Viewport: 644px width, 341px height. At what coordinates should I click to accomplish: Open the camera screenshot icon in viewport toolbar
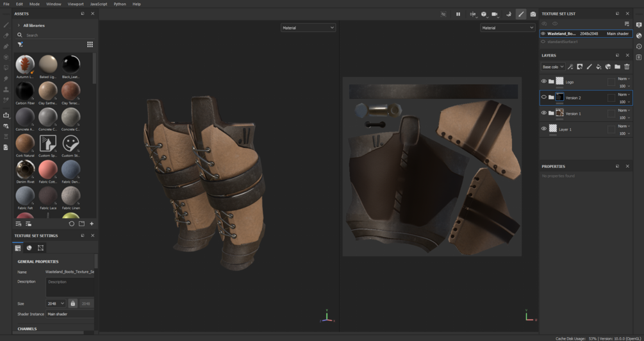tap(533, 14)
